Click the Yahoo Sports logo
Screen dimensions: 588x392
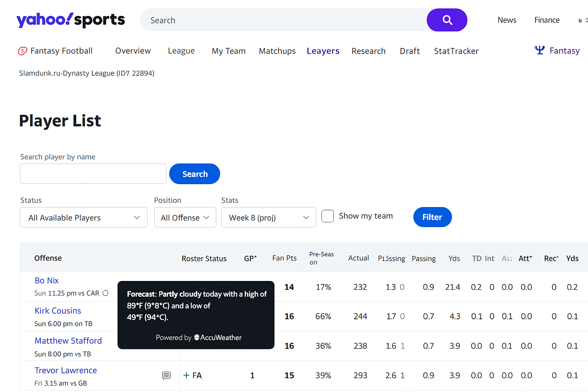point(71,20)
